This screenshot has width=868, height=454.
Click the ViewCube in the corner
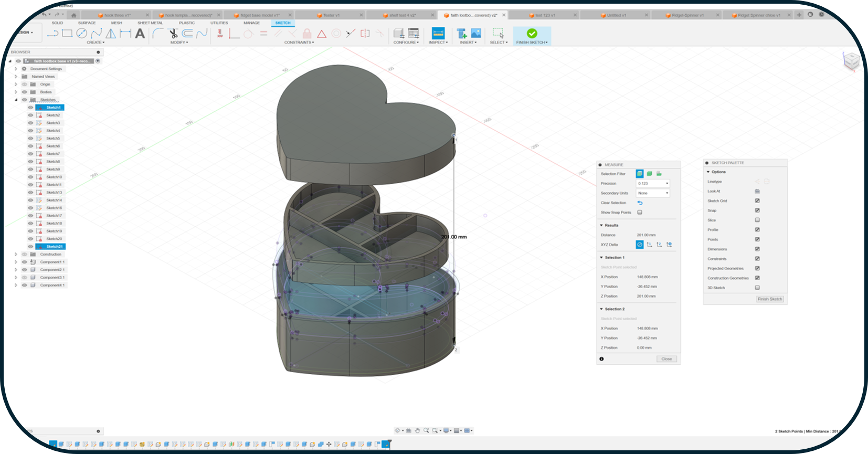[851, 61]
